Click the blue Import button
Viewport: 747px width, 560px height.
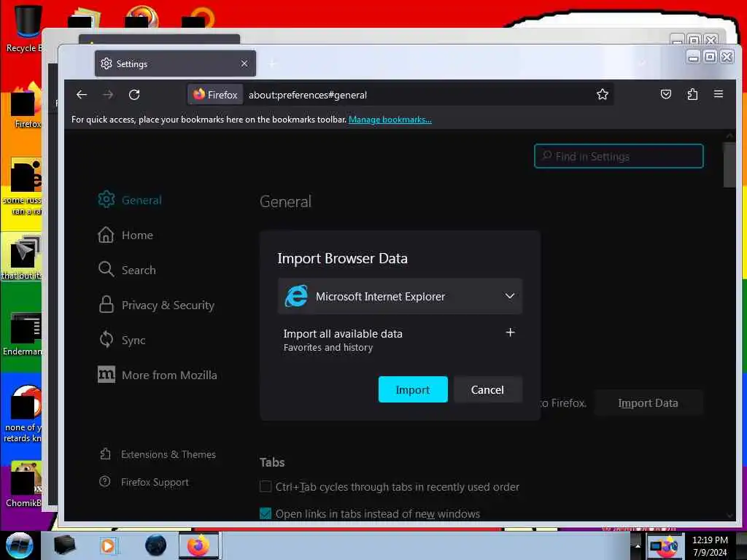413,389
